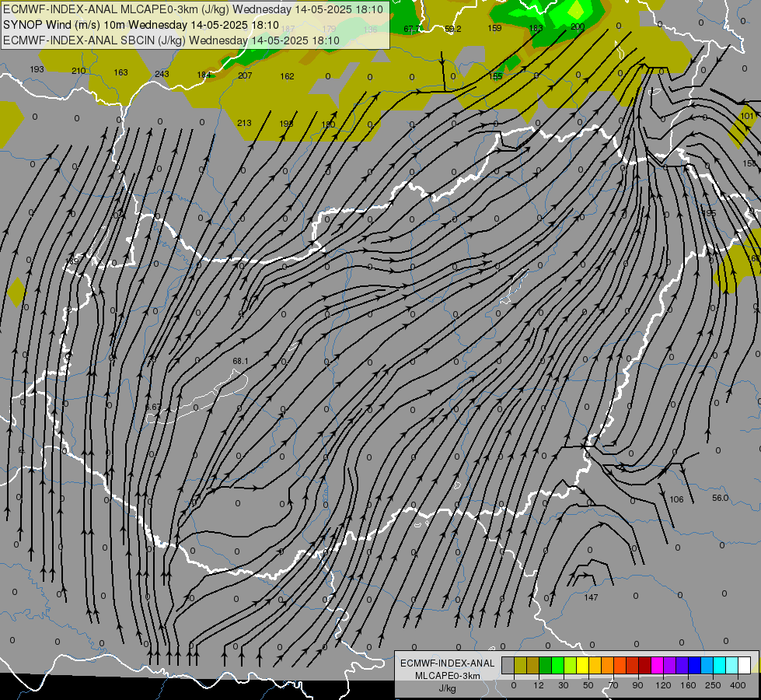Click the 163 value on the map
This screenshot has height=700, width=761.
(120, 72)
